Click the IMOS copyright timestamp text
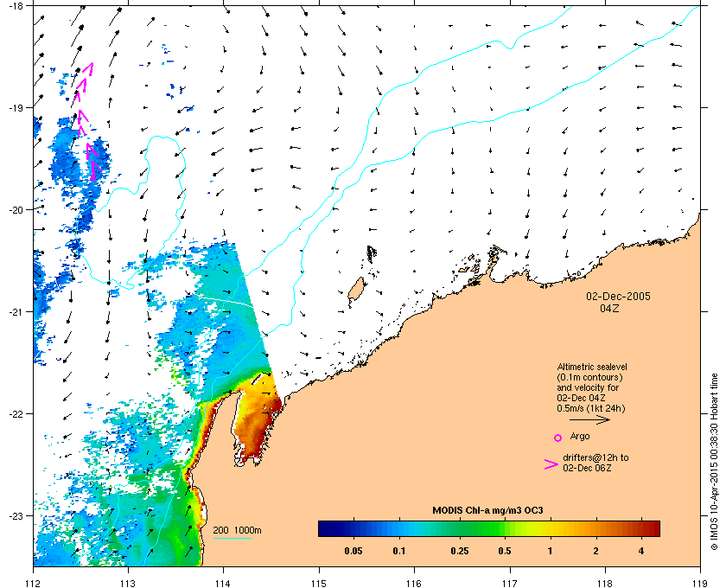 [714, 462]
